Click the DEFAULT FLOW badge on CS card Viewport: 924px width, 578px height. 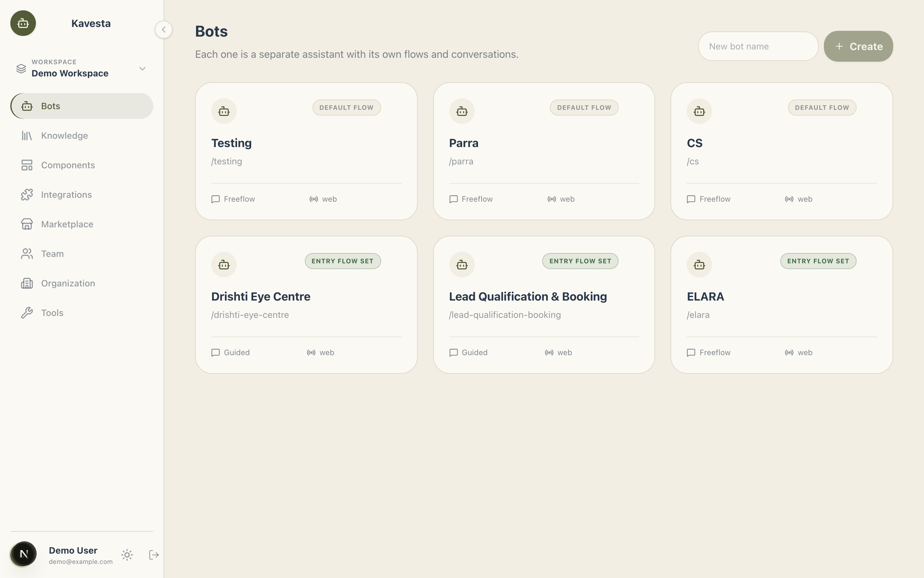(x=822, y=108)
